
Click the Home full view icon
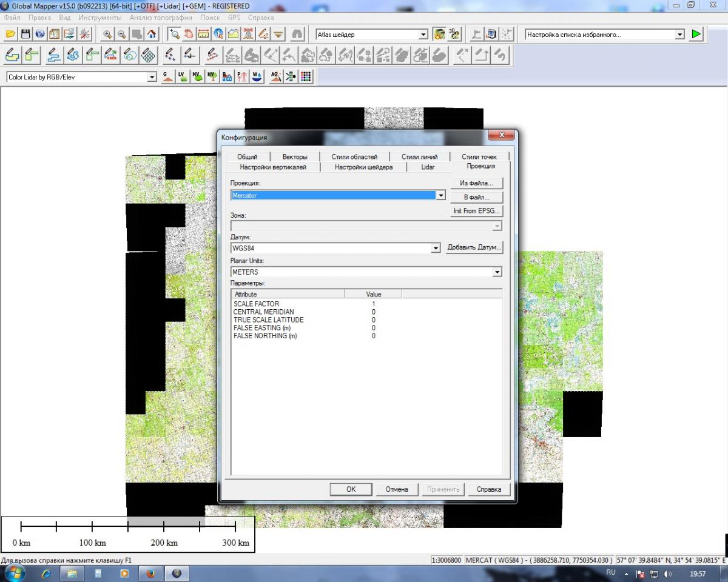tap(151, 35)
